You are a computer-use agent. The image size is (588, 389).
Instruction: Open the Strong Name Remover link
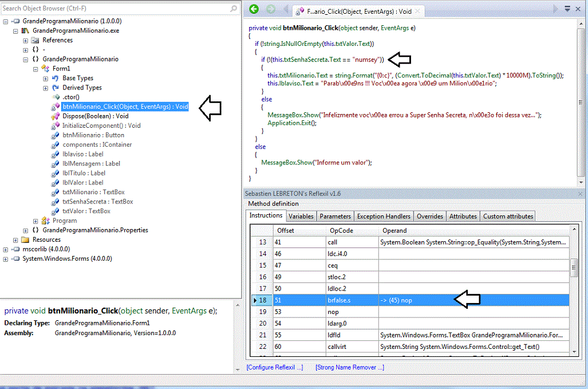coord(350,367)
